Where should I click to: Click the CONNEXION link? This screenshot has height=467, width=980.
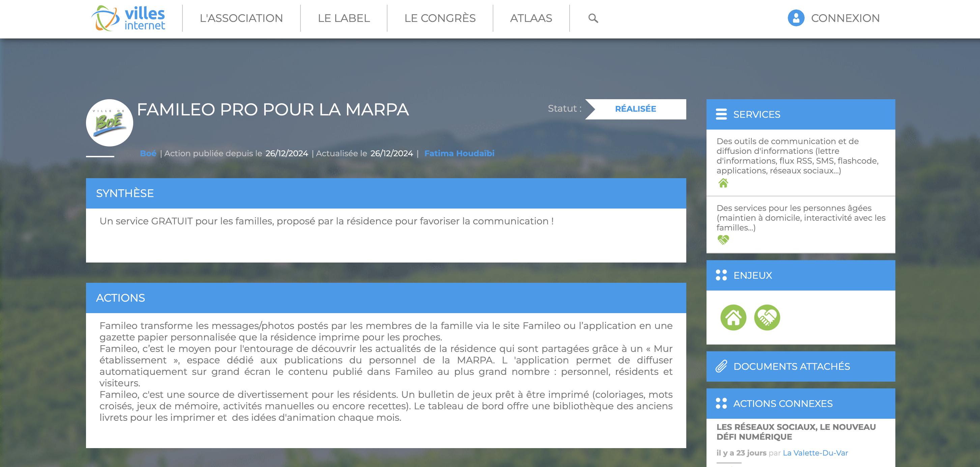point(845,18)
